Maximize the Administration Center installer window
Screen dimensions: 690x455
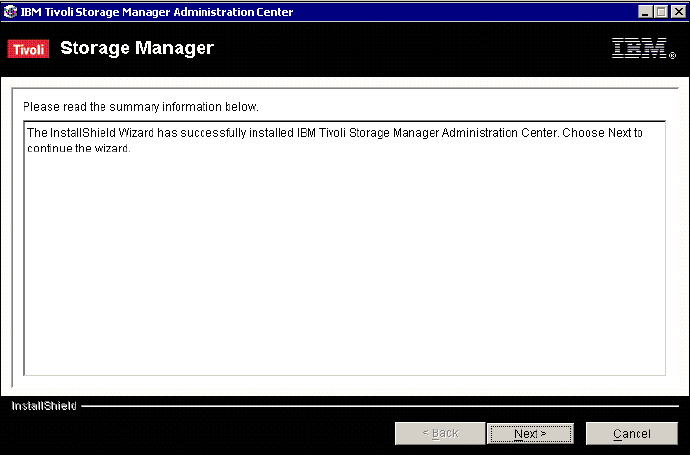661,12
